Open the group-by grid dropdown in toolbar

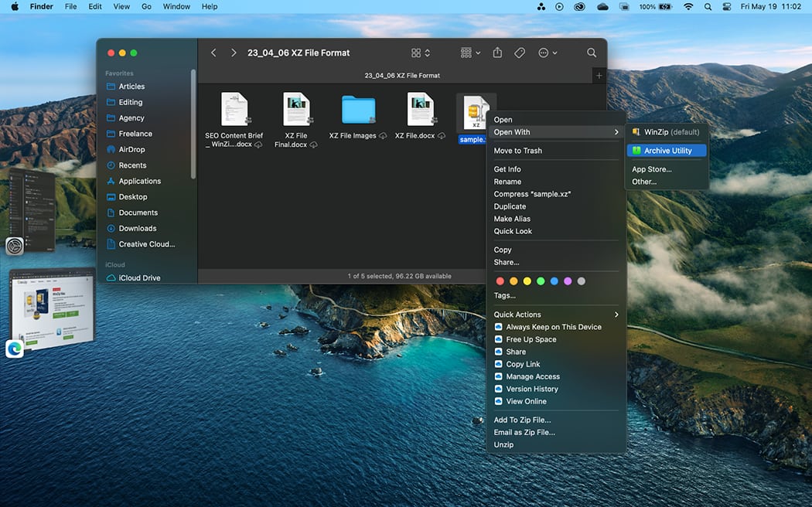470,53
